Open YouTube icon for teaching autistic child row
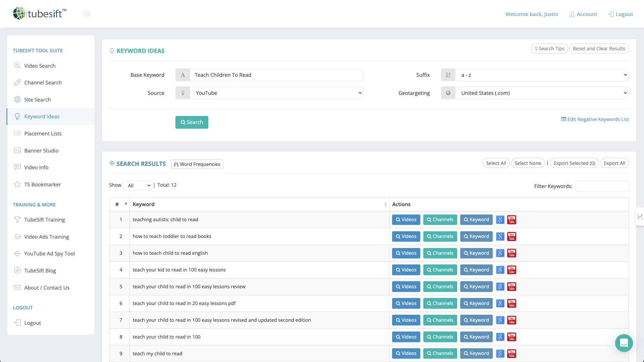The image size is (644, 362). (x=512, y=220)
